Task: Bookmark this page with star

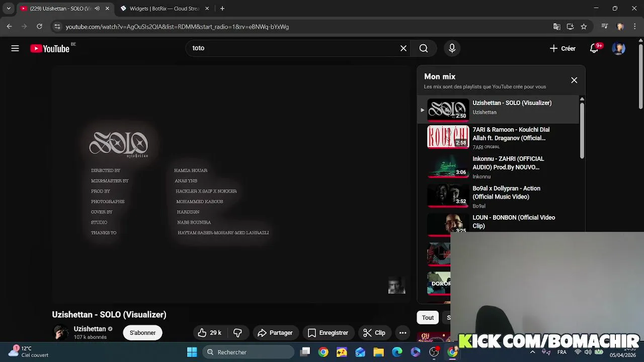Action: (584, 27)
